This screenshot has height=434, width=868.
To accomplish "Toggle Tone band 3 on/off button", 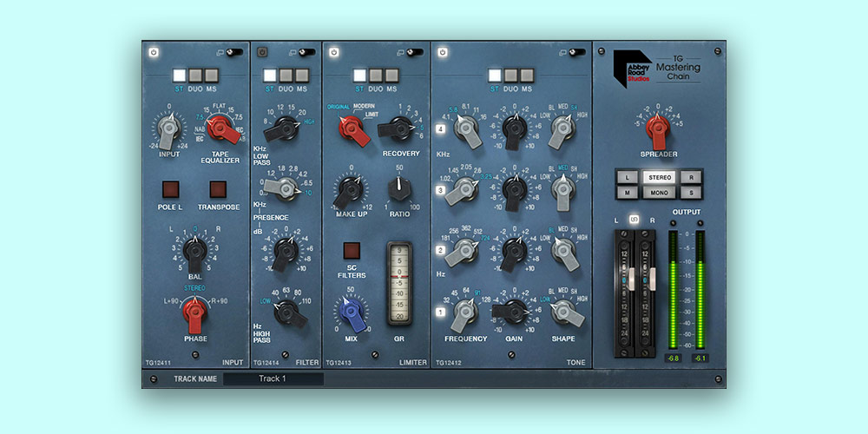I will 441,190.
